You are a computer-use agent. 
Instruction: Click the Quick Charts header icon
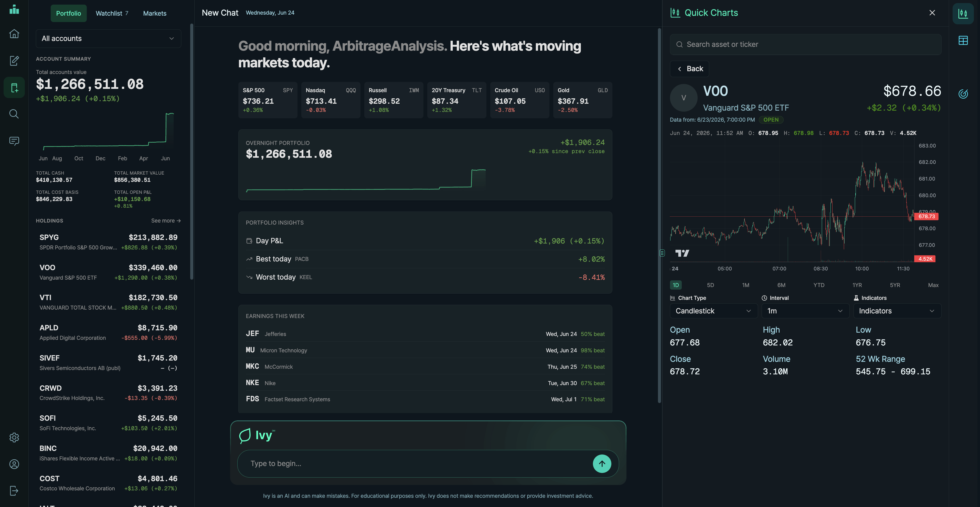pos(675,13)
